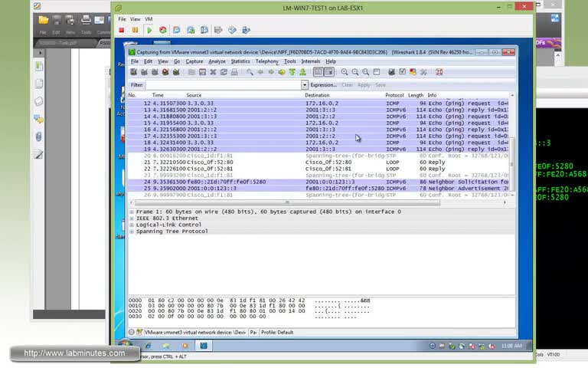Open the Windows 7 Start button
588x368 pixels.
pyautogui.click(x=125, y=344)
